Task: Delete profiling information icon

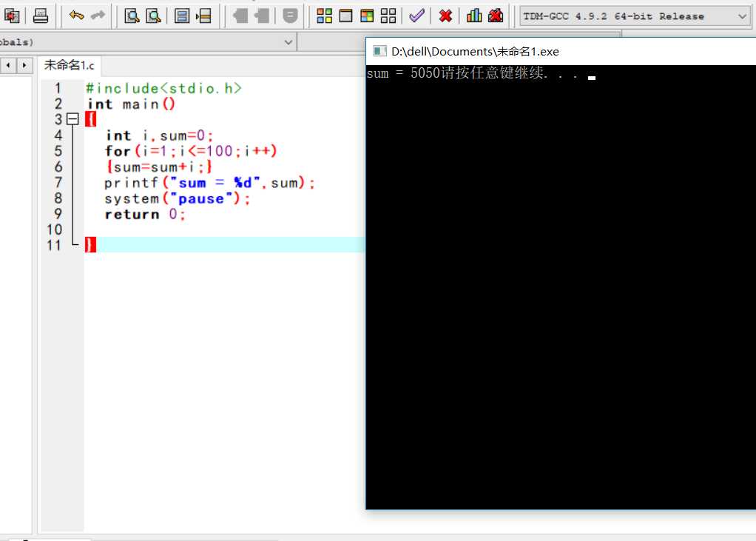Action: click(x=495, y=16)
